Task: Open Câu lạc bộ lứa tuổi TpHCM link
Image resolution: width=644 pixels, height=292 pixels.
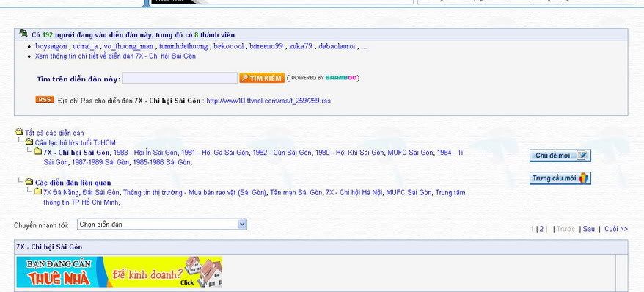Action: 75,142
